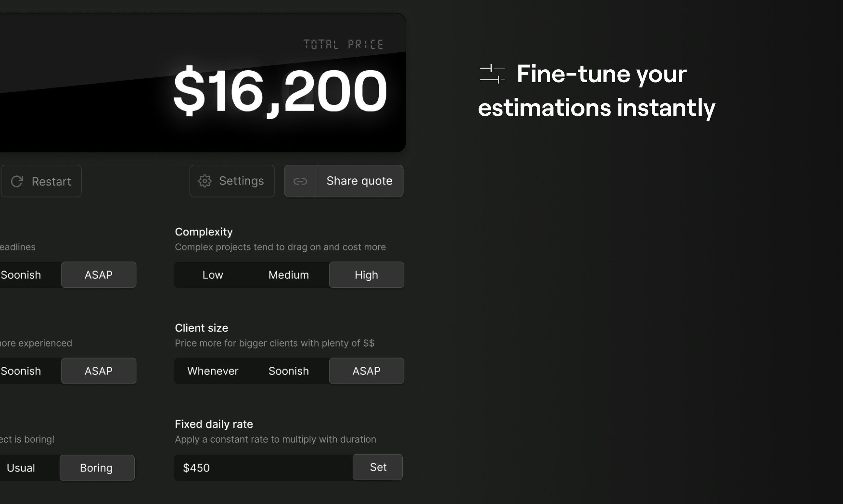Click the Restart button
The width and height of the screenshot is (843, 504).
point(41,181)
